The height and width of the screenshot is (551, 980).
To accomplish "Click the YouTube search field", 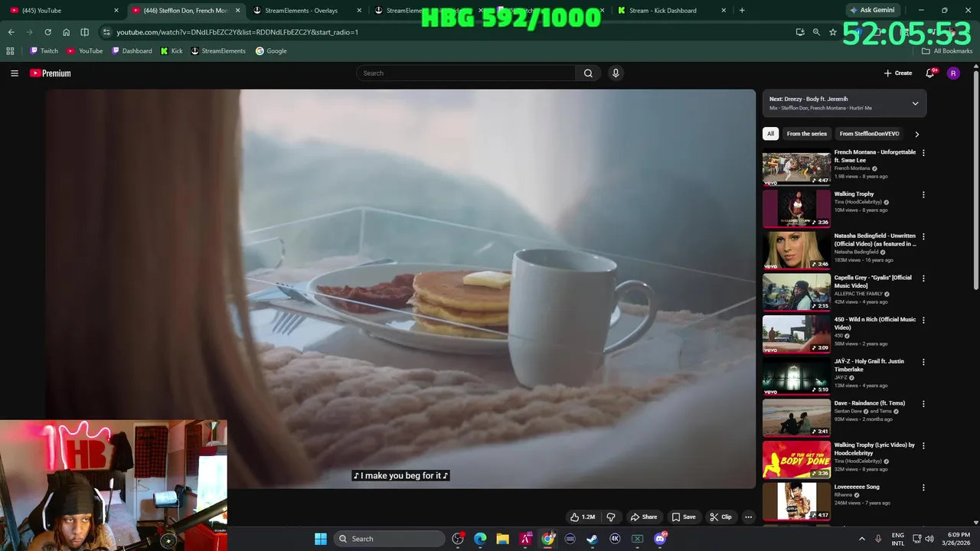I will (x=465, y=73).
